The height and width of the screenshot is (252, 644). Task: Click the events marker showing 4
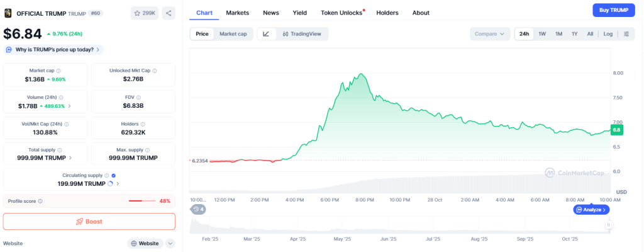(x=198, y=209)
